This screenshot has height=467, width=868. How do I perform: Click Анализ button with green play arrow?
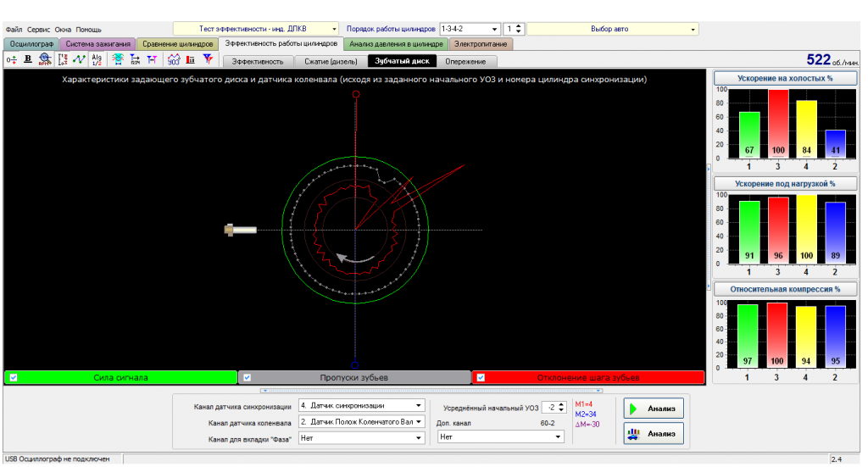654,409
